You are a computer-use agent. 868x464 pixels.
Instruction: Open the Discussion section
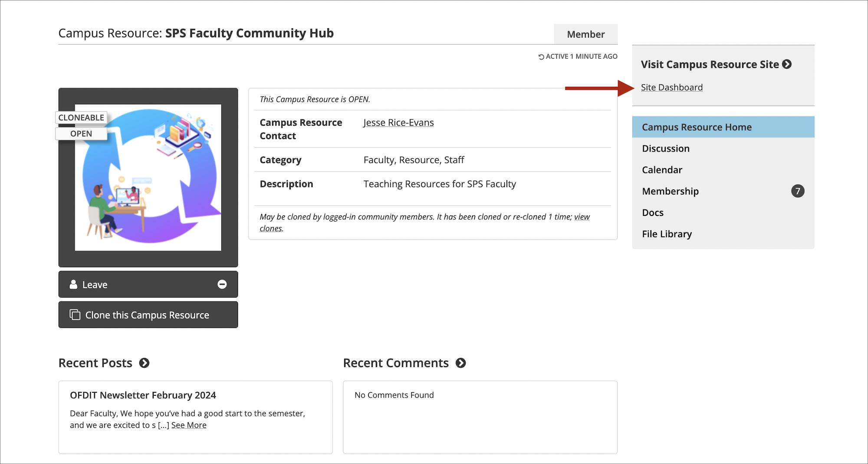[665, 148]
